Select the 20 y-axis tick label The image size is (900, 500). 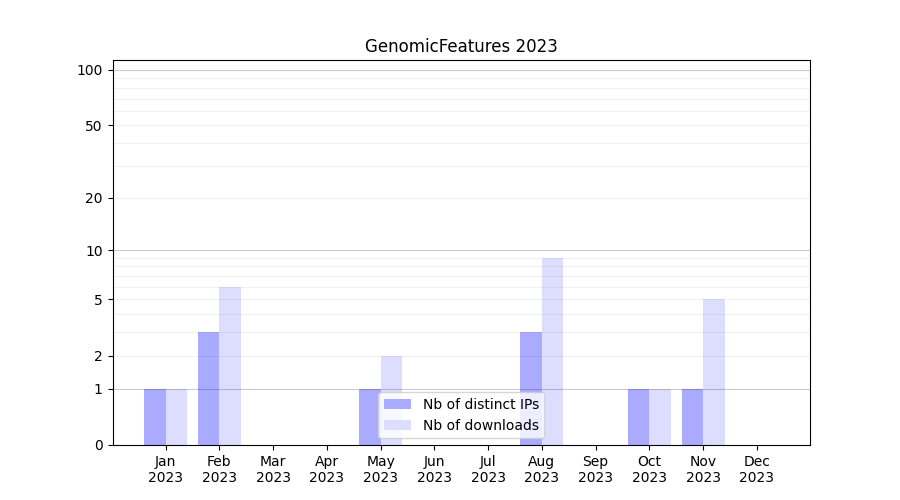pos(94,198)
